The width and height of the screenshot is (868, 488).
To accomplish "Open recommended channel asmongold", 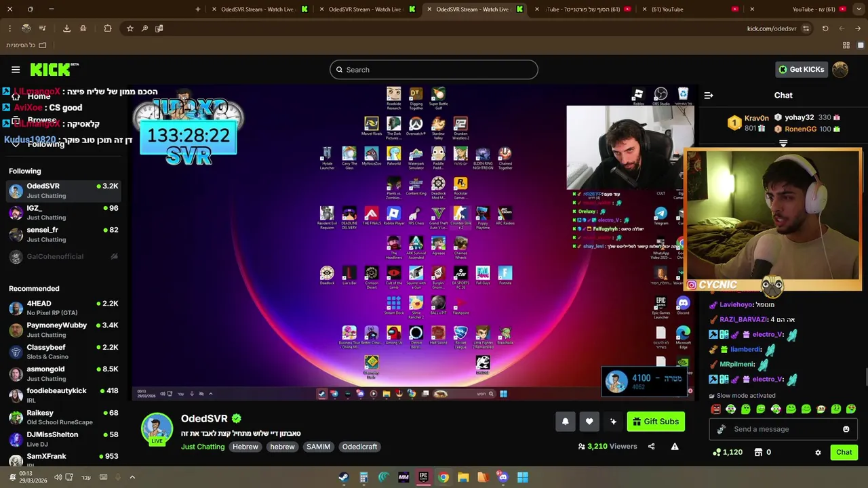I will tap(63, 373).
